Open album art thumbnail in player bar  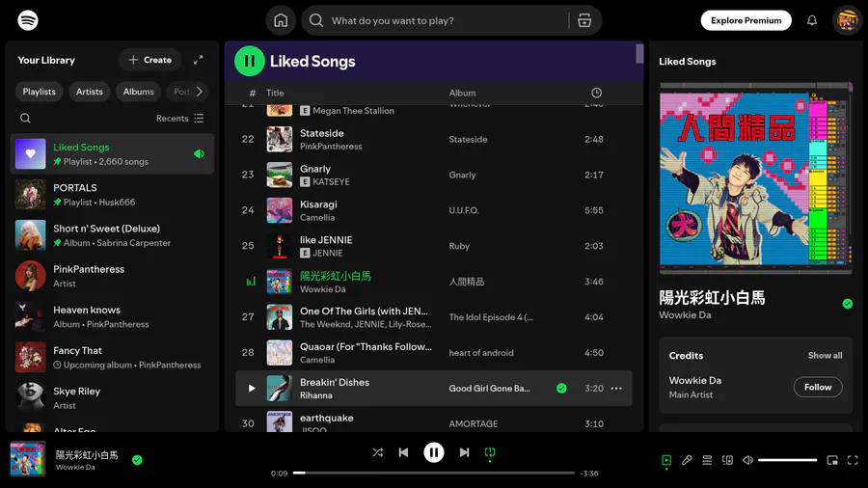point(28,459)
